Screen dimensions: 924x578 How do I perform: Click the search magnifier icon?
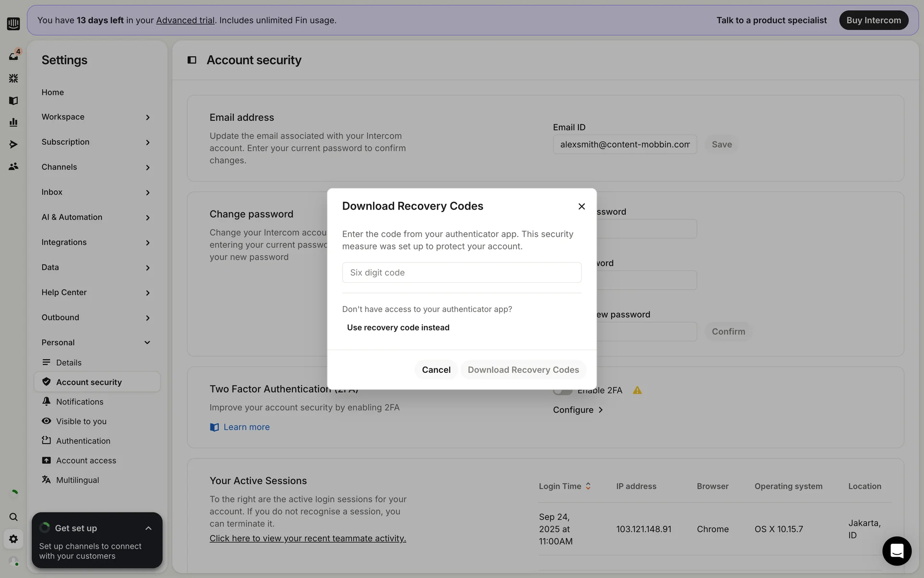coord(13,517)
